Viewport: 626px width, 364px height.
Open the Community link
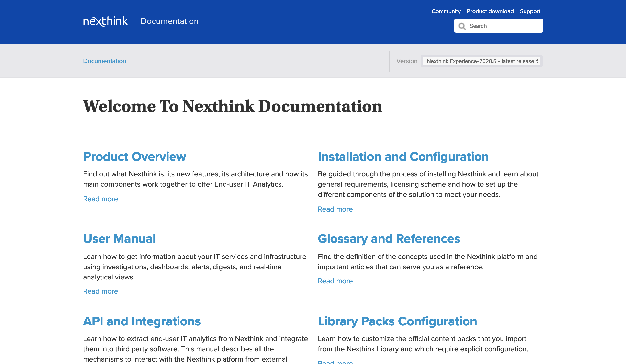tap(446, 11)
